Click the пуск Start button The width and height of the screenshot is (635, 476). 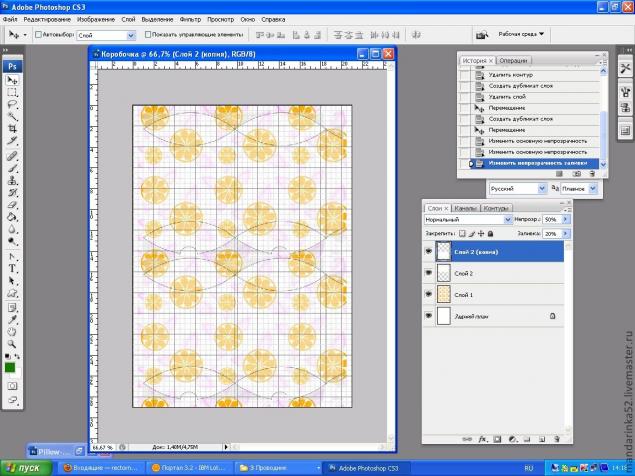pos(26,468)
